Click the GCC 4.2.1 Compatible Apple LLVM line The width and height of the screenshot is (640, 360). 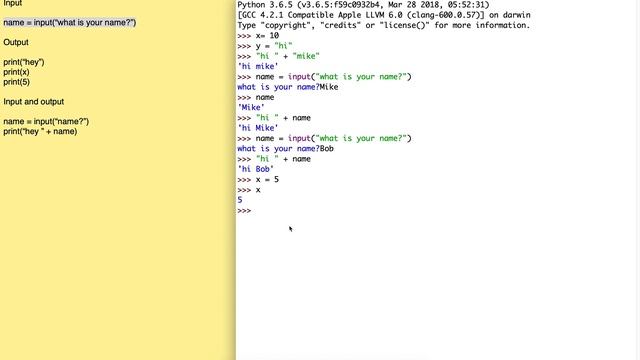[384, 15]
